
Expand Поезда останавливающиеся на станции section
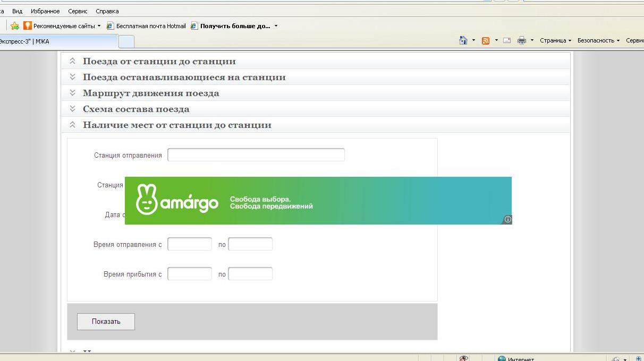tap(316, 77)
